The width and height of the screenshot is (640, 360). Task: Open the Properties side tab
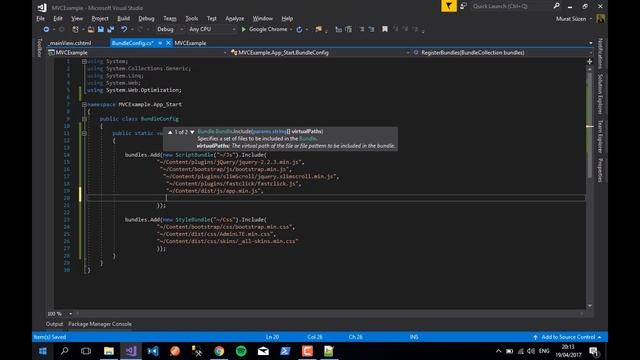600,170
